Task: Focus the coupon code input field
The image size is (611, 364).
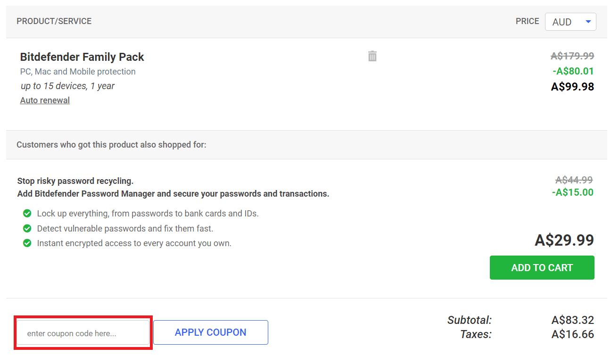Action: (83, 333)
